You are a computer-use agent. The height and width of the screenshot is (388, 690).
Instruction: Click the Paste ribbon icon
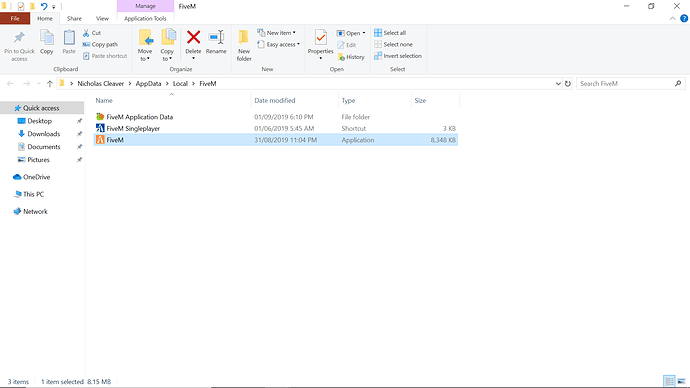click(69, 38)
